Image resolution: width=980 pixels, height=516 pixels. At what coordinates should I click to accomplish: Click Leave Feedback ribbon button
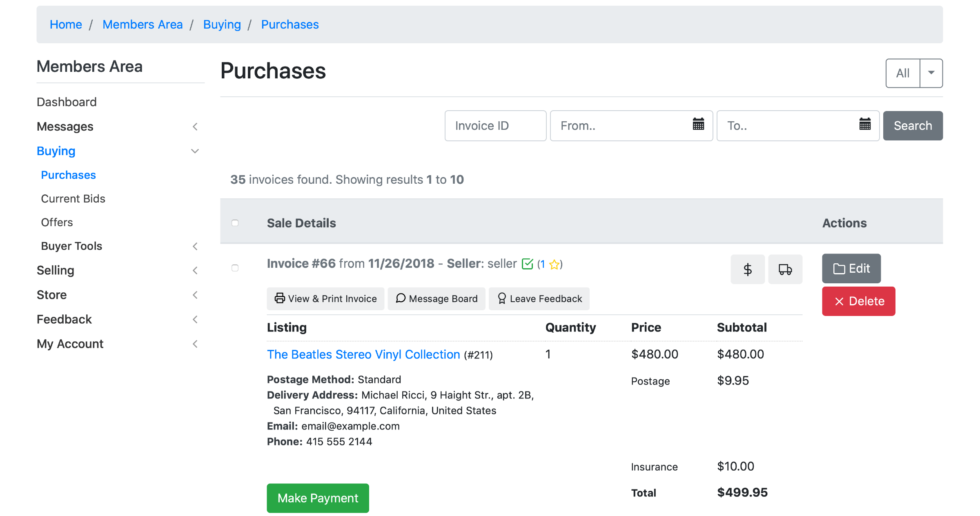pos(539,299)
